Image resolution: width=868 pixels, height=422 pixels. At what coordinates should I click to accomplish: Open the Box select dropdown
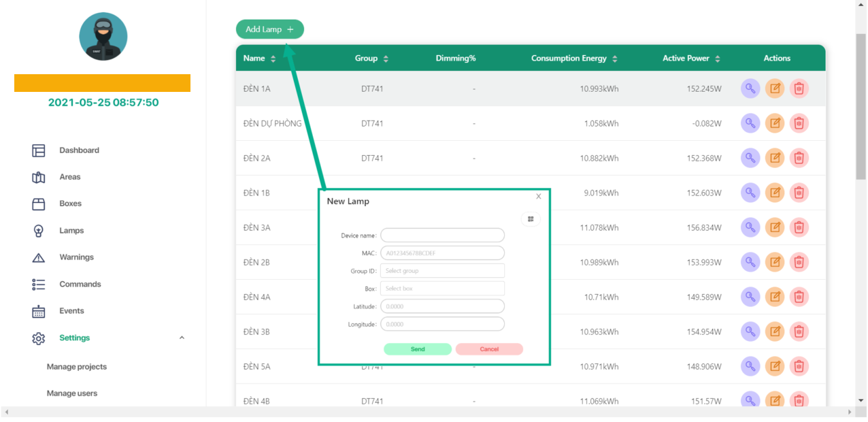(x=442, y=289)
